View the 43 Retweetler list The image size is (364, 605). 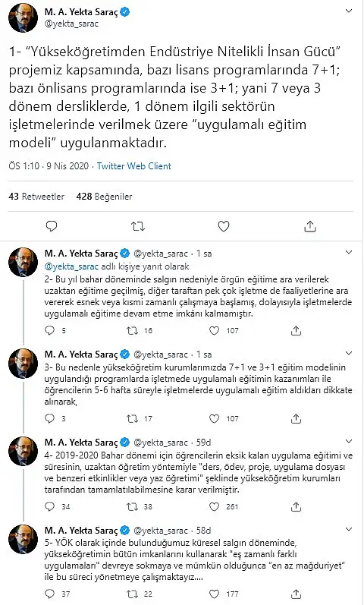(x=36, y=197)
